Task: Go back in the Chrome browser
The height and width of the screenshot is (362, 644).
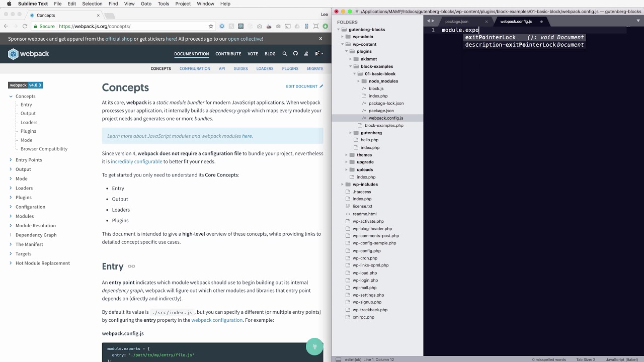Action: pos(6,26)
